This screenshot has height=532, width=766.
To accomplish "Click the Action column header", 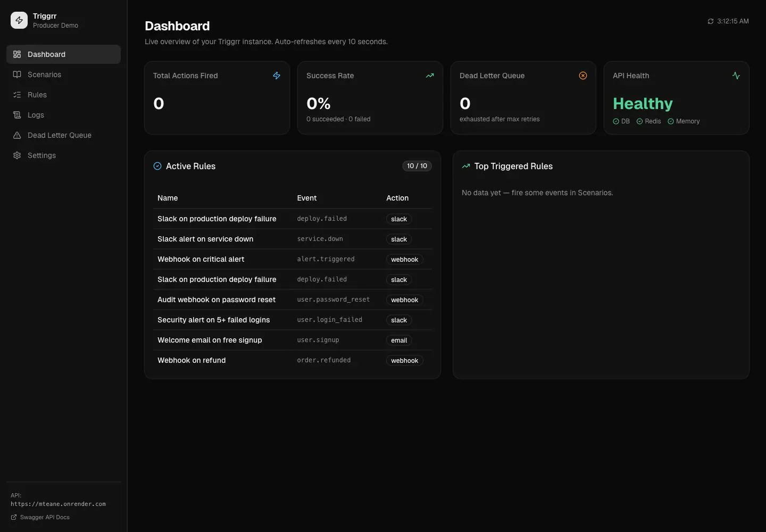I will (397, 198).
